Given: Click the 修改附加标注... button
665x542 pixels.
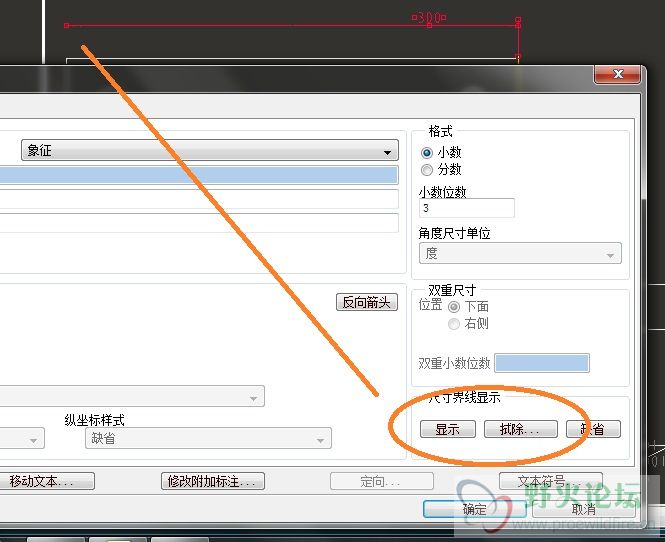Looking at the screenshot, I should coord(213,481).
